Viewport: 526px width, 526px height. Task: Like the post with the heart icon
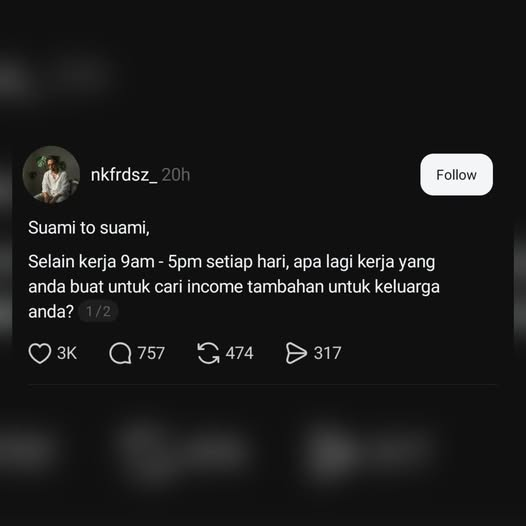pos(40,353)
